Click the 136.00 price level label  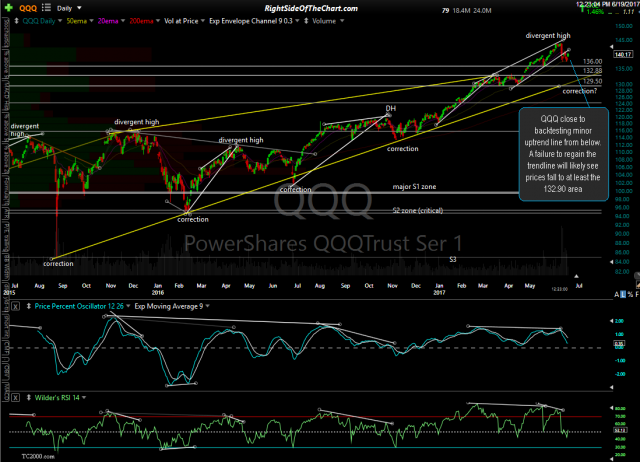(x=592, y=62)
